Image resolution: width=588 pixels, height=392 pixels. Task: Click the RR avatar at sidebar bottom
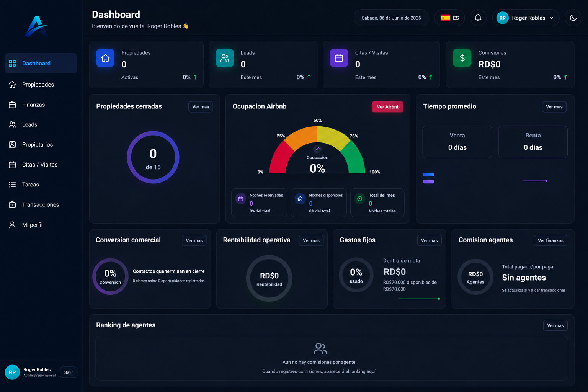pyautogui.click(x=12, y=372)
